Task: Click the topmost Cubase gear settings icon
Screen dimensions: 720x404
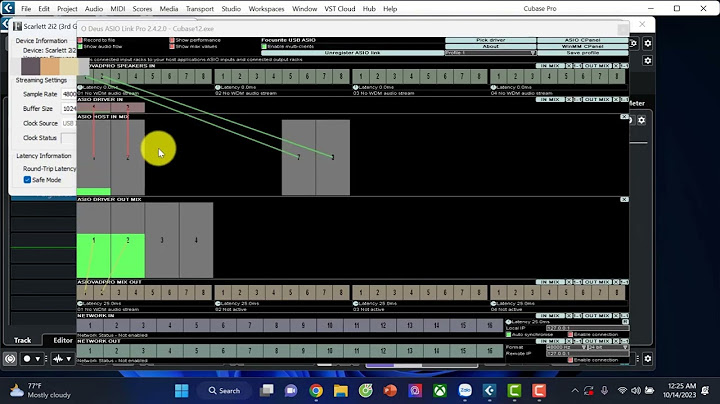Action: (x=647, y=43)
